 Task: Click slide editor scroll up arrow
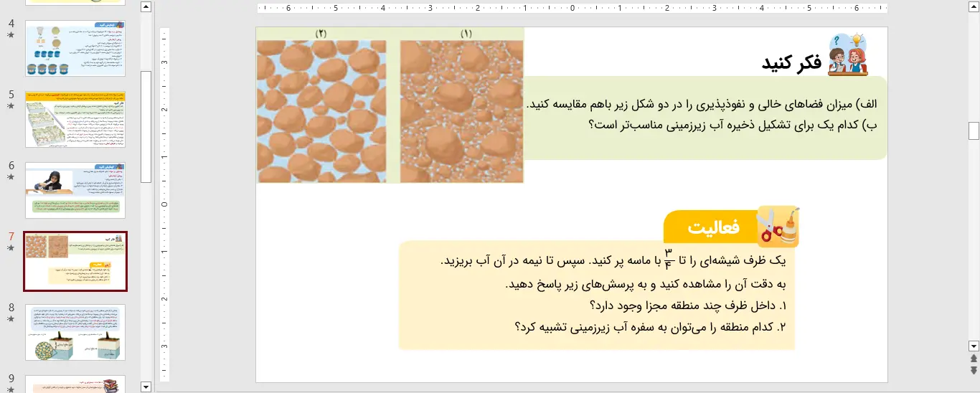974,7
